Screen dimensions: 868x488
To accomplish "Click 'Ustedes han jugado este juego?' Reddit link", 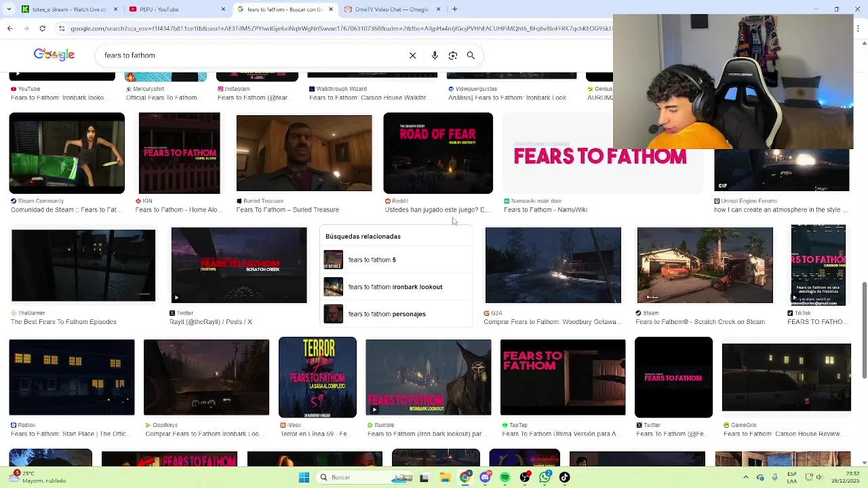I will pyautogui.click(x=437, y=210).
